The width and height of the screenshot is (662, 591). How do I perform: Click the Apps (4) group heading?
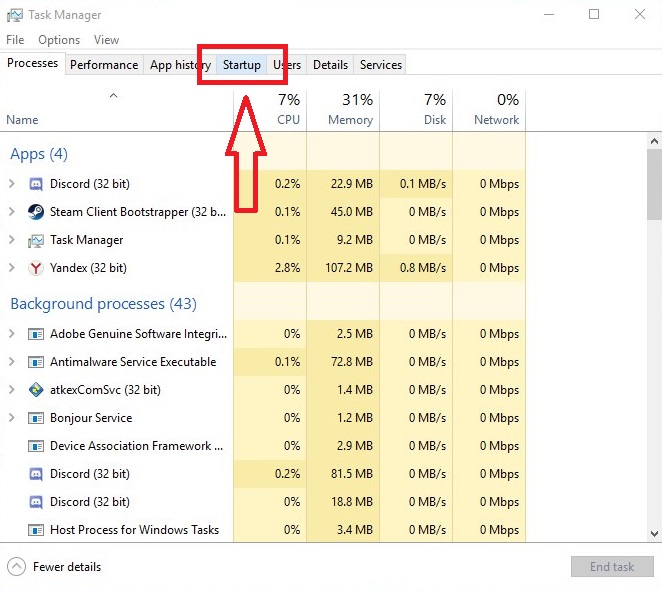click(39, 154)
